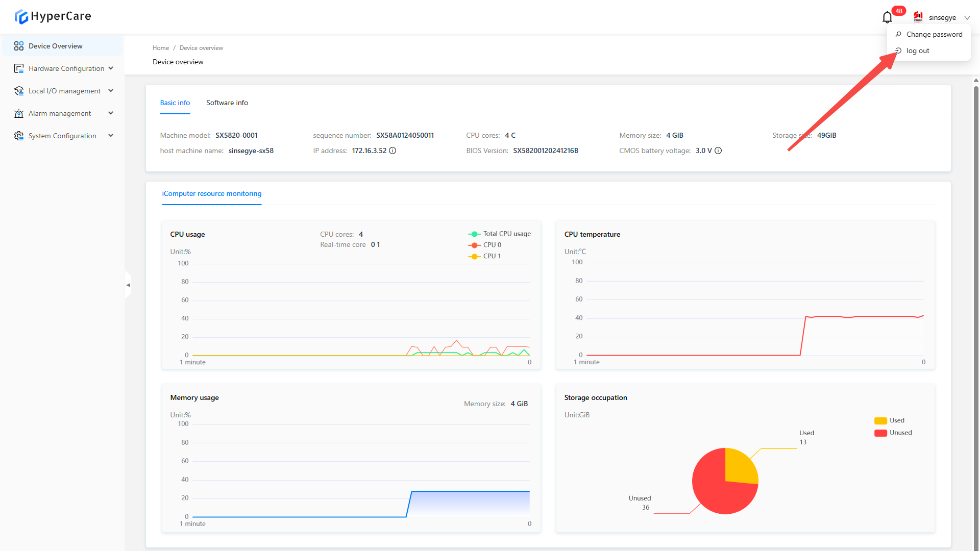Click the Device Overview grid icon
The width and height of the screenshot is (980, 551).
[19, 46]
